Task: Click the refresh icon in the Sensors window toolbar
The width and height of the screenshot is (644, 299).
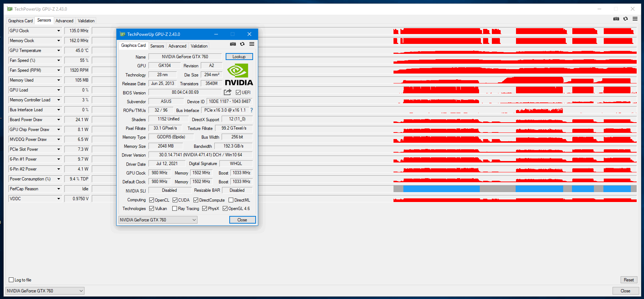Action: pos(626,19)
